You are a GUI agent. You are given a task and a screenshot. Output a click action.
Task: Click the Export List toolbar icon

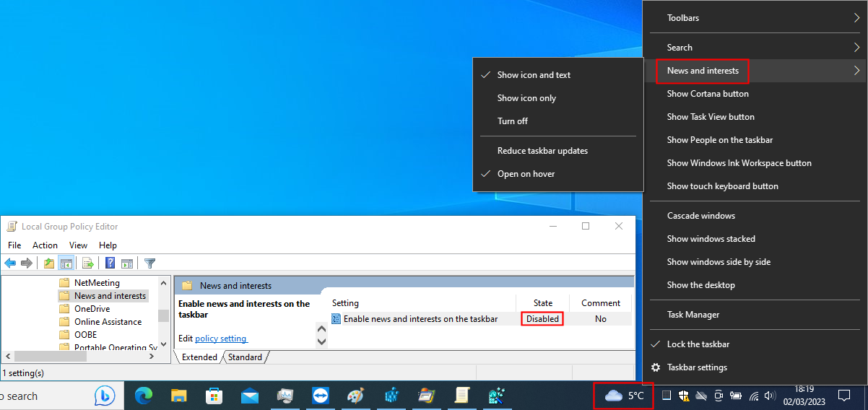pos(88,263)
